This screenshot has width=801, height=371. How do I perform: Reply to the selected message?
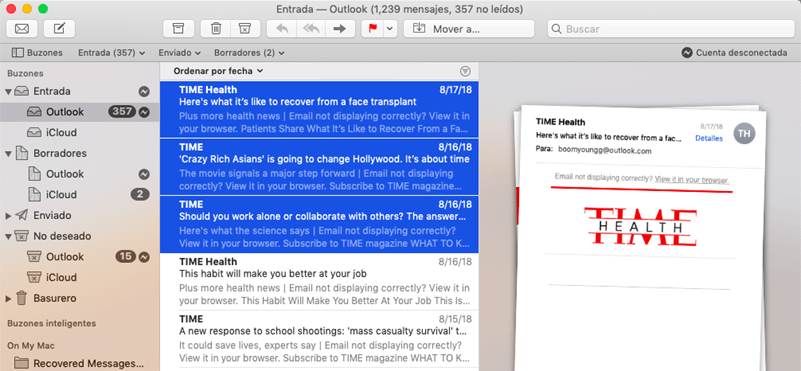click(281, 29)
